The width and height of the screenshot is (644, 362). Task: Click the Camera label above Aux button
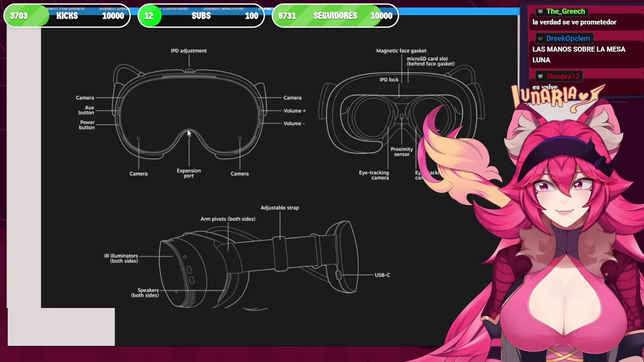85,98
